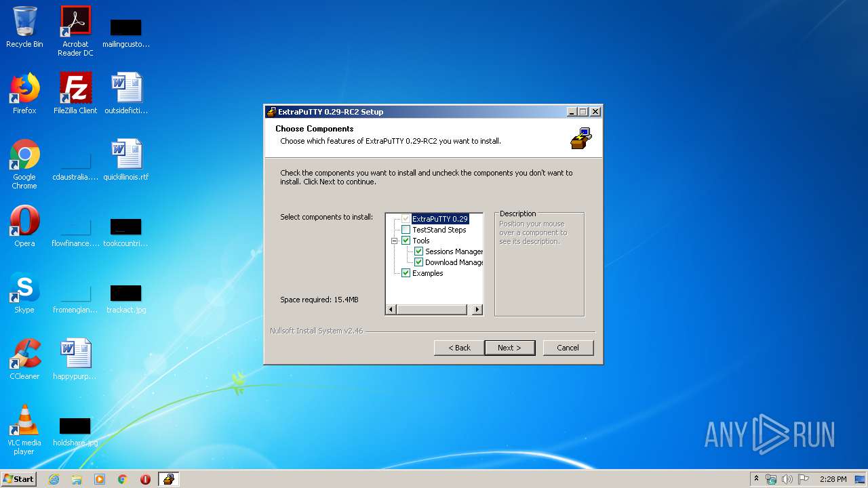
Task: Click the Next button
Action: [510, 348]
